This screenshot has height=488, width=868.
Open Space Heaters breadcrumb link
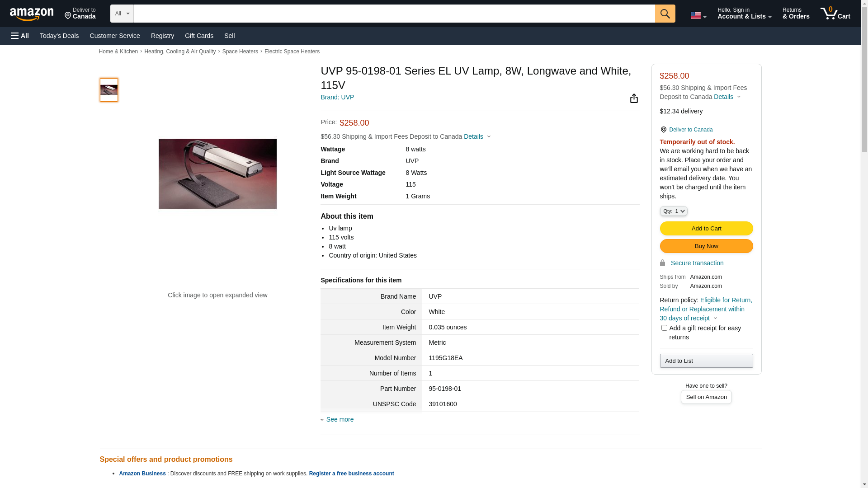coord(240,52)
